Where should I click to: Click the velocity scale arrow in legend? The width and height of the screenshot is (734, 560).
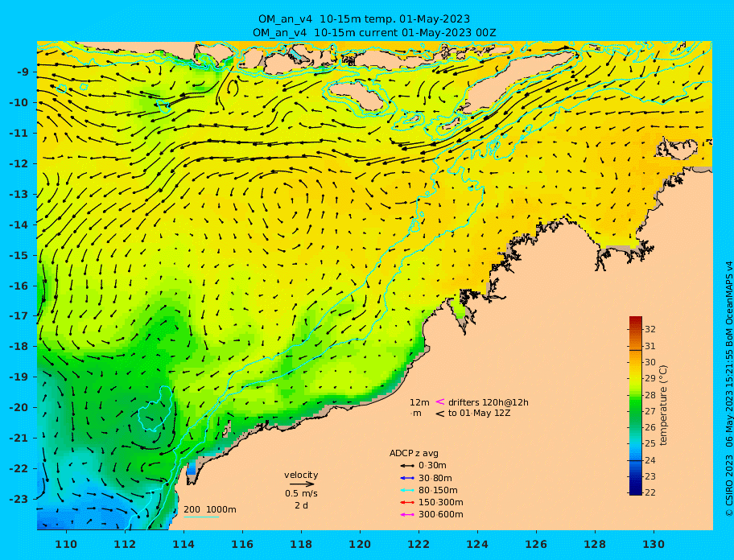pyautogui.click(x=302, y=484)
